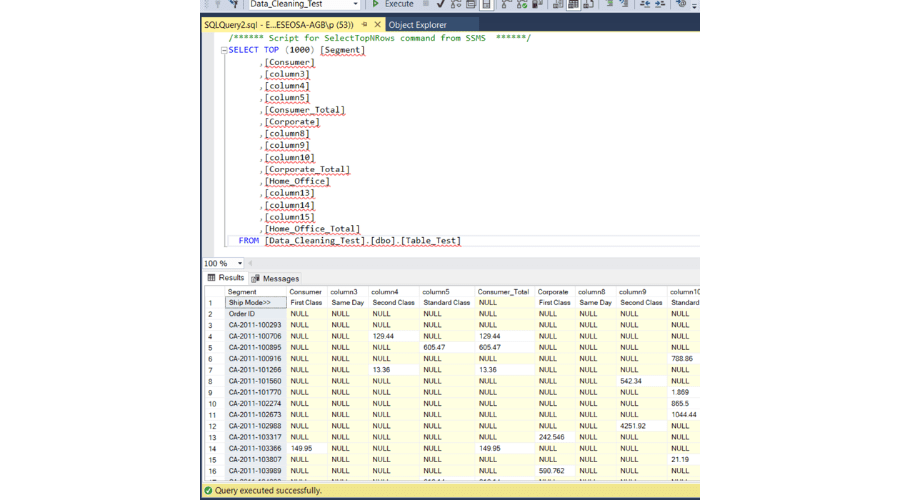Close the SQLQuery2.sql tab
Screen dimensions: 900x500
[x=377, y=25]
